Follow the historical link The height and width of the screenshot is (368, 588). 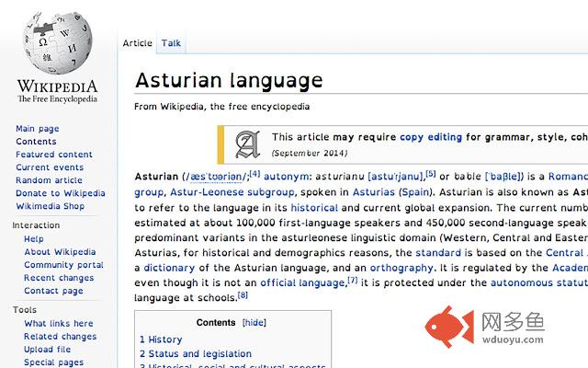point(314,208)
